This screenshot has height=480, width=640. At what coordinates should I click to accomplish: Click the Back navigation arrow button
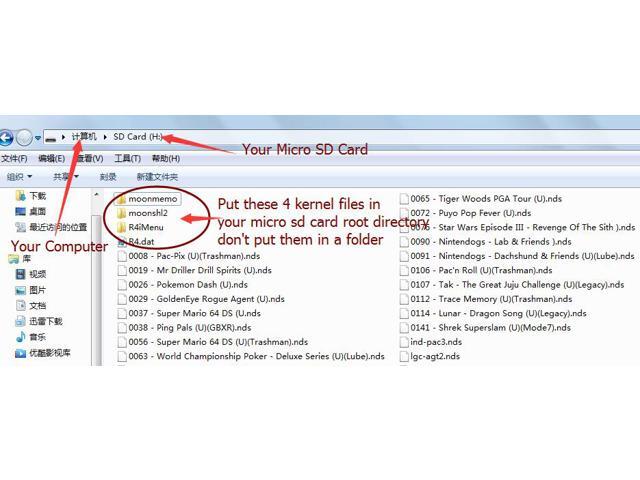[5, 138]
